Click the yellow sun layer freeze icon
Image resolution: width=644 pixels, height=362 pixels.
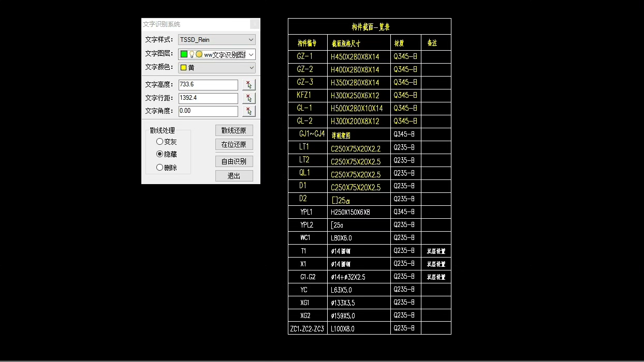pyautogui.click(x=199, y=54)
